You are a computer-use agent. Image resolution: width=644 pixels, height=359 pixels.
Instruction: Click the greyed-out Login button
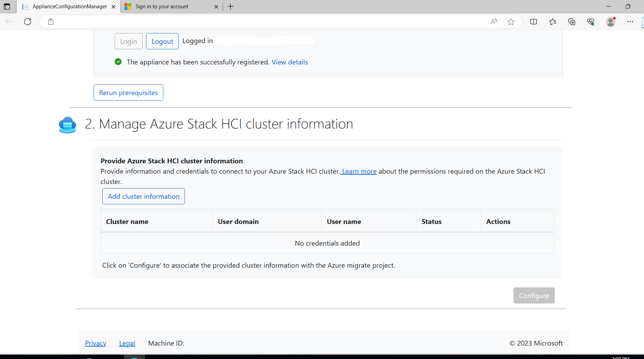pyautogui.click(x=128, y=41)
